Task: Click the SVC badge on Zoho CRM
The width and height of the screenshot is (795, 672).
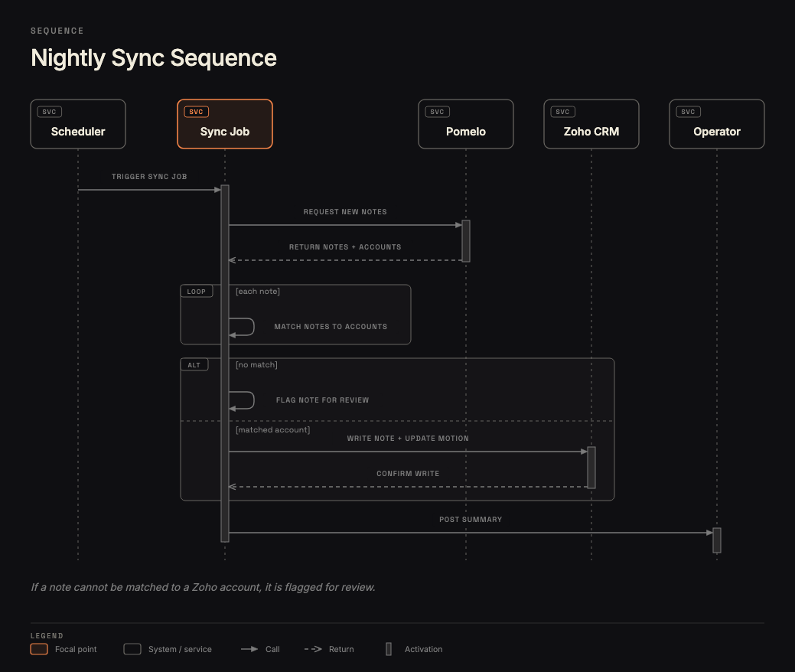Action: 563,112
